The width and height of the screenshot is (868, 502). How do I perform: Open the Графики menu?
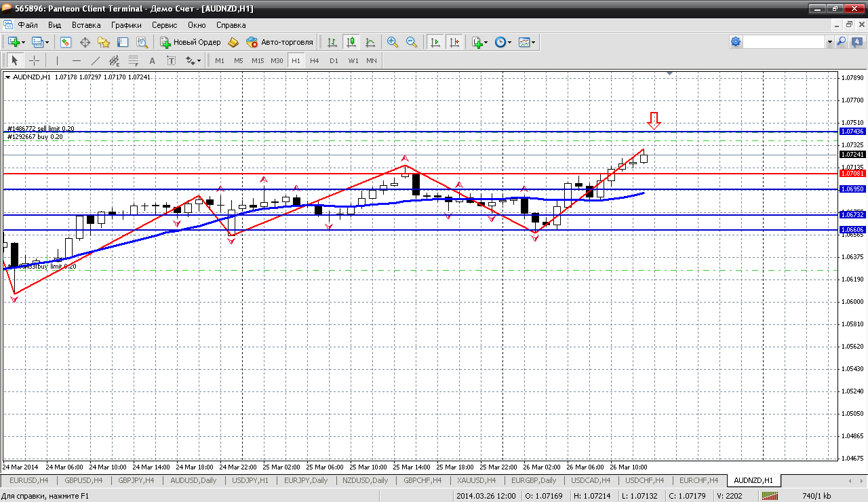point(126,25)
